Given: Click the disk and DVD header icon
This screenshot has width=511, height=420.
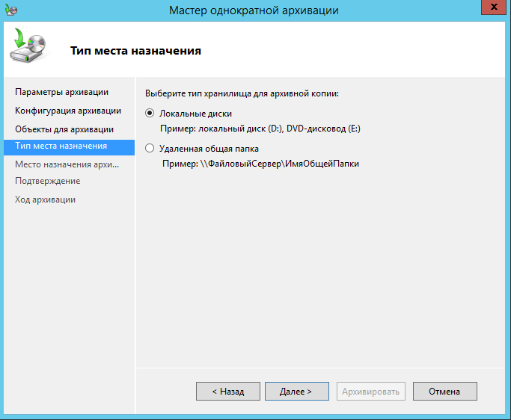Looking at the screenshot, I should pyautogui.click(x=28, y=46).
